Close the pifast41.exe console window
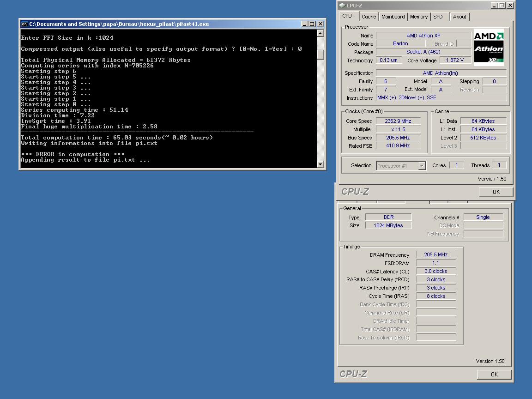The height and width of the screenshot is (399, 532). [x=320, y=24]
